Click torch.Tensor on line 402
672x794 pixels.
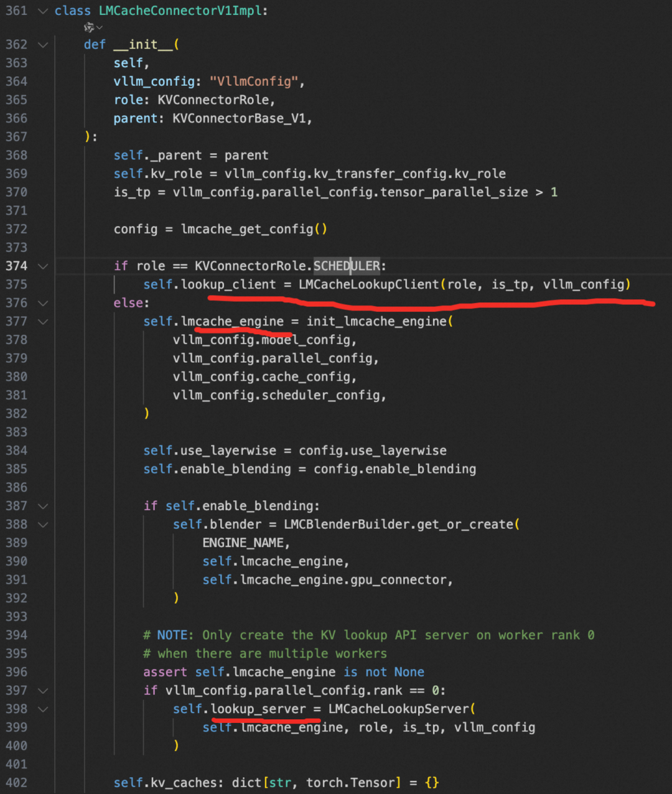click(x=350, y=783)
